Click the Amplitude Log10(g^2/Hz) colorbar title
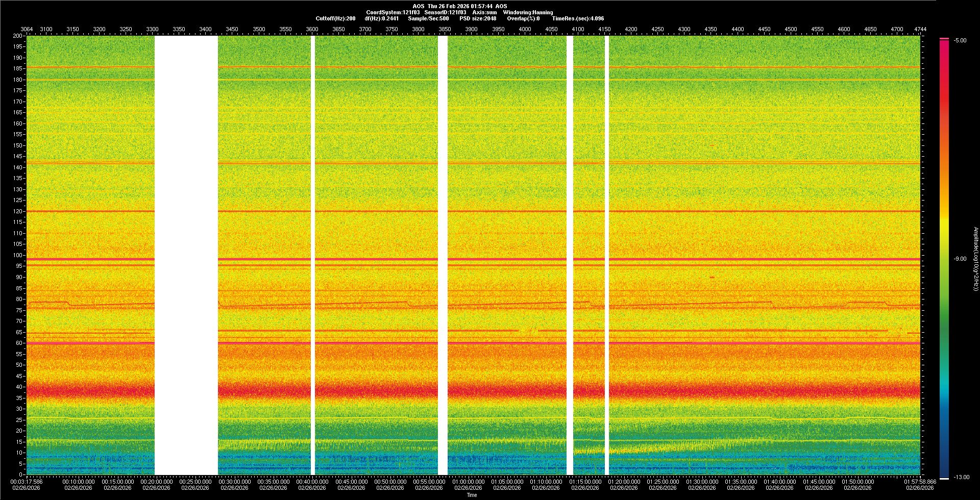The width and height of the screenshot is (980, 500). pos(975,259)
